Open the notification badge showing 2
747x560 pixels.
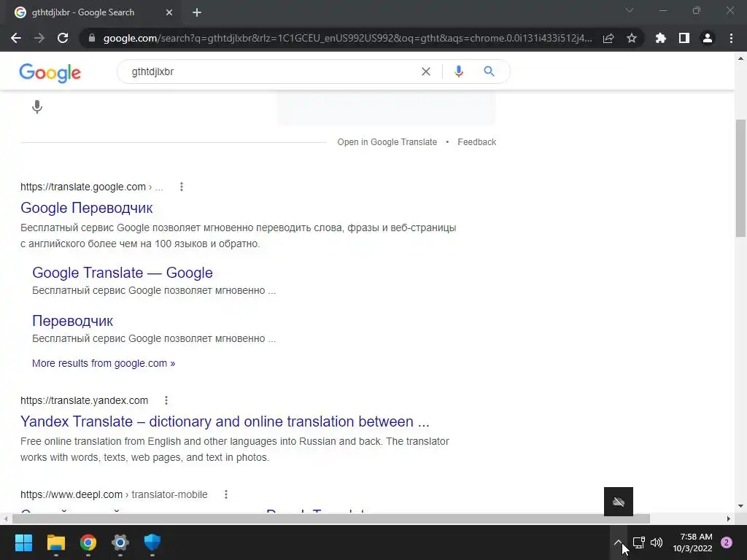coord(727,542)
